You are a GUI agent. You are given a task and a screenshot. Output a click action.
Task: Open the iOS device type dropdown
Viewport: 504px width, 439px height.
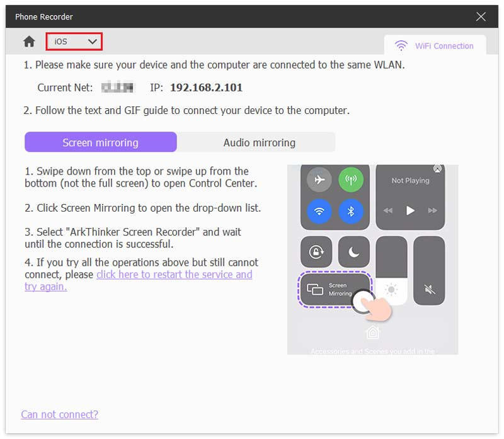[74, 42]
